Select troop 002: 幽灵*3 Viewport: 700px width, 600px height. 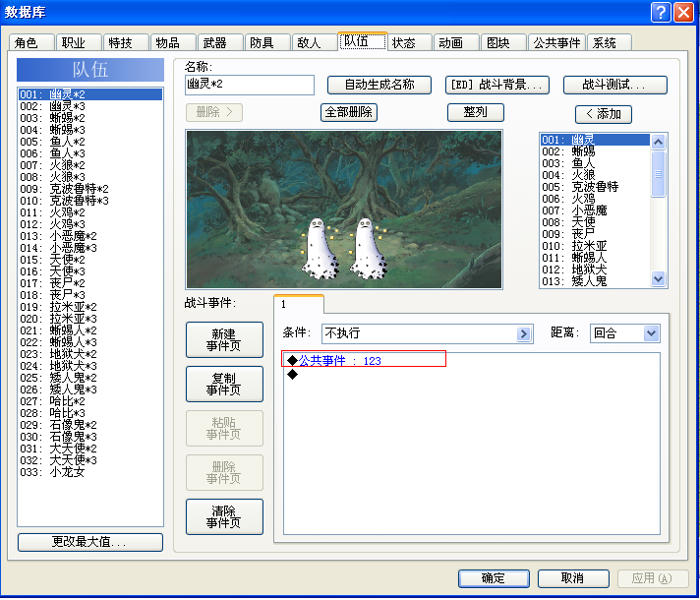(x=90, y=106)
